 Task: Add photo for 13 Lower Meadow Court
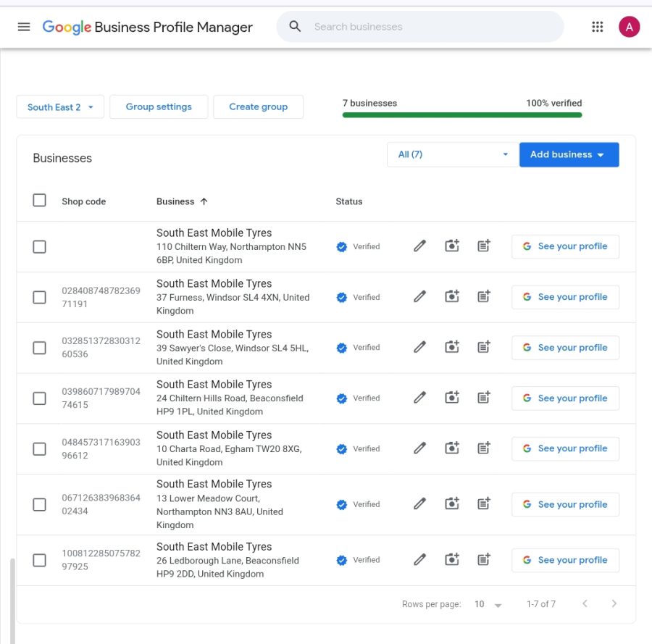pos(452,504)
